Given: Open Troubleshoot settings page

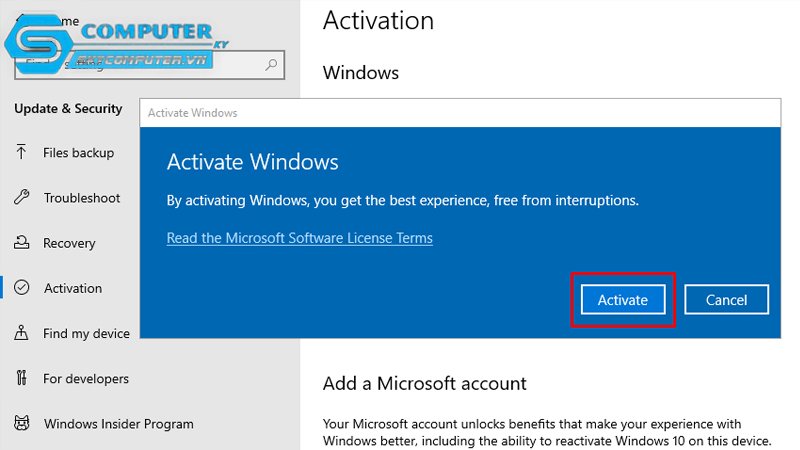Looking at the screenshot, I should point(82,198).
